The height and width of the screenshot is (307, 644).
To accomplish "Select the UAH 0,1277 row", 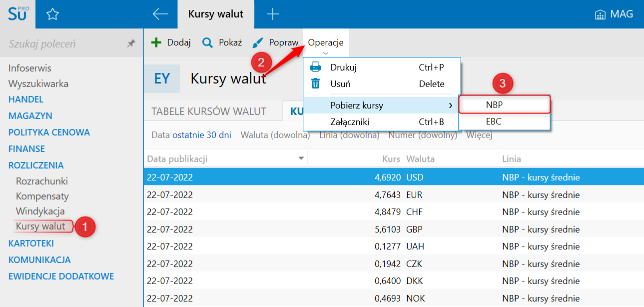I will [394, 246].
